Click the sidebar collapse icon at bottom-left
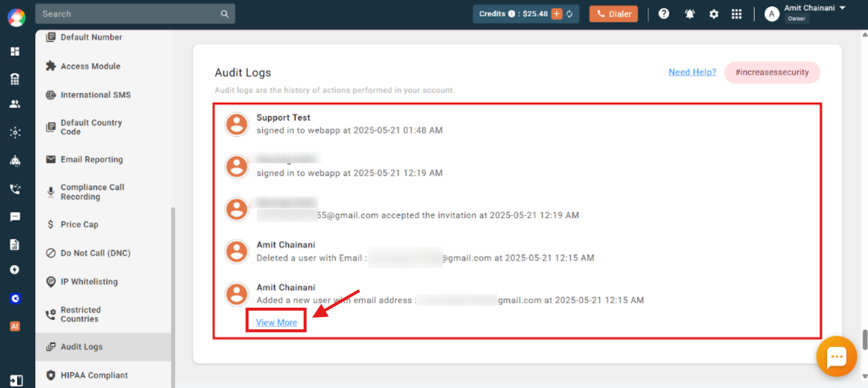Image resolution: width=868 pixels, height=388 pixels. 15,380
